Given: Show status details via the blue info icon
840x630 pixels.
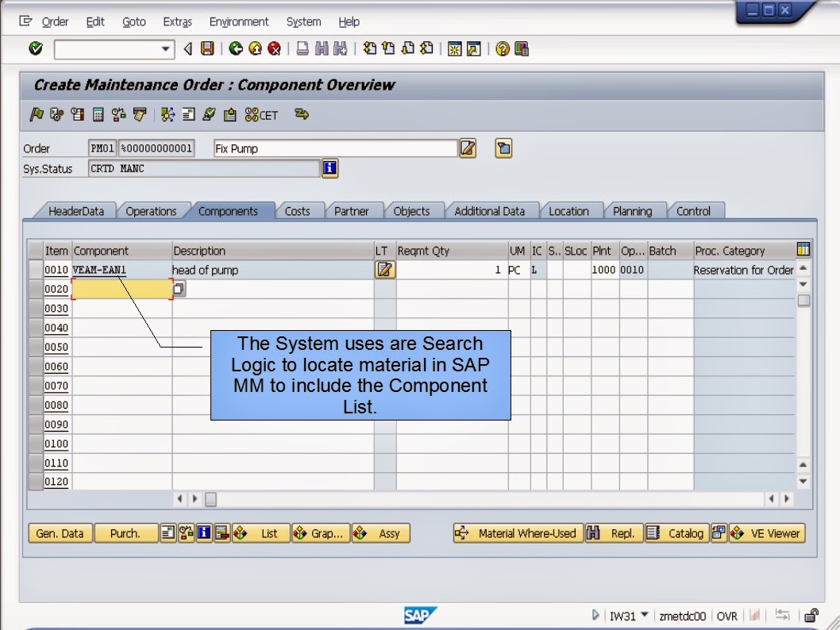Looking at the screenshot, I should [330, 168].
